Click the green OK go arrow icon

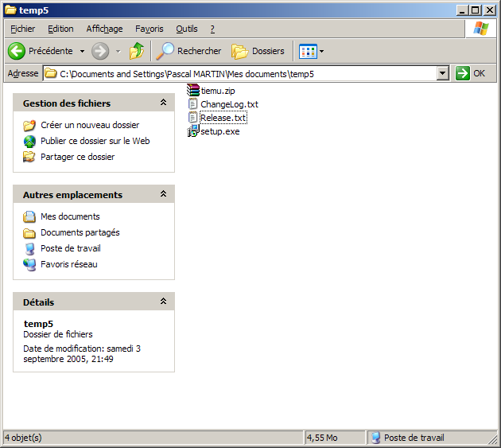click(x=462, y=73)
